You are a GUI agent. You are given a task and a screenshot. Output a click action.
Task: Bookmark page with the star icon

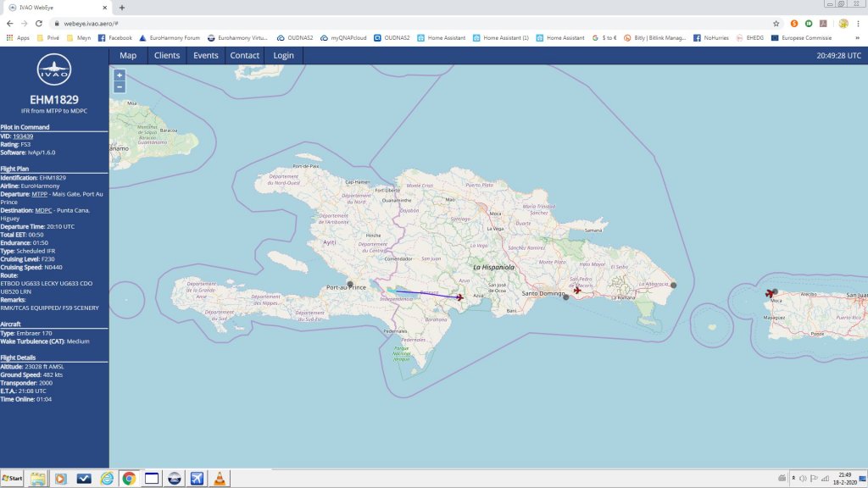point(776,24)
